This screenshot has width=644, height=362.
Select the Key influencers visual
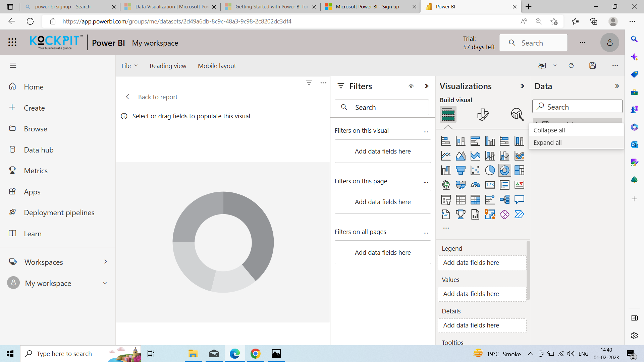490,200
